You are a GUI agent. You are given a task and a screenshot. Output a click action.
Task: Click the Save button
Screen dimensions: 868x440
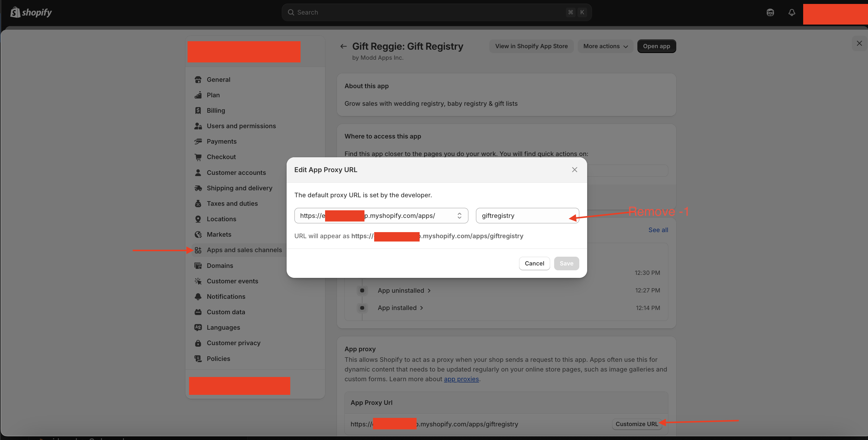(x=566, y=263)
